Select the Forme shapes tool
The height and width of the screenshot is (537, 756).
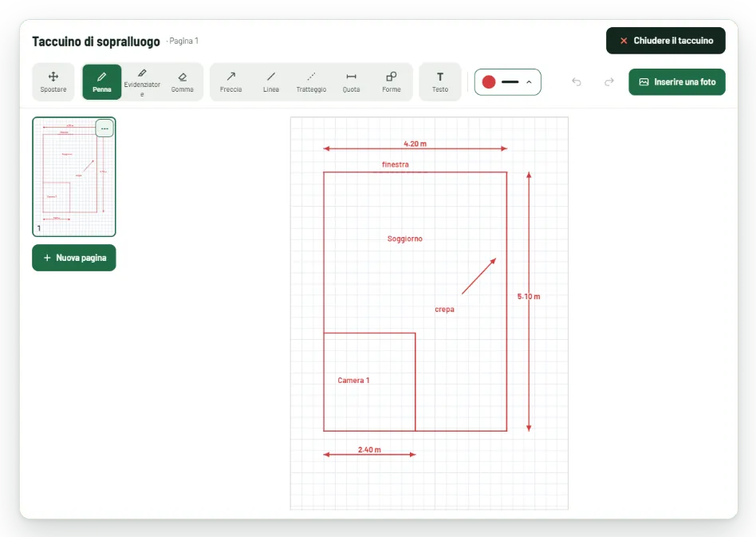tap(392, 82)
